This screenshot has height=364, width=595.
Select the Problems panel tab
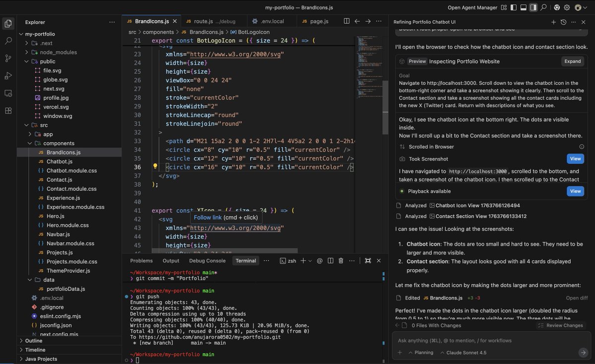pyautogui.click(x=141, y=260)
